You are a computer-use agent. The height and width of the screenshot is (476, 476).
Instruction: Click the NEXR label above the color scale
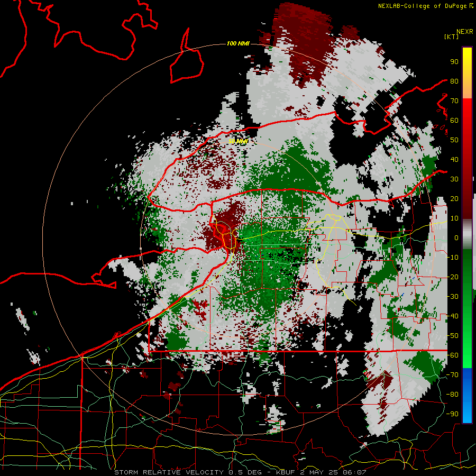point(465,32)
